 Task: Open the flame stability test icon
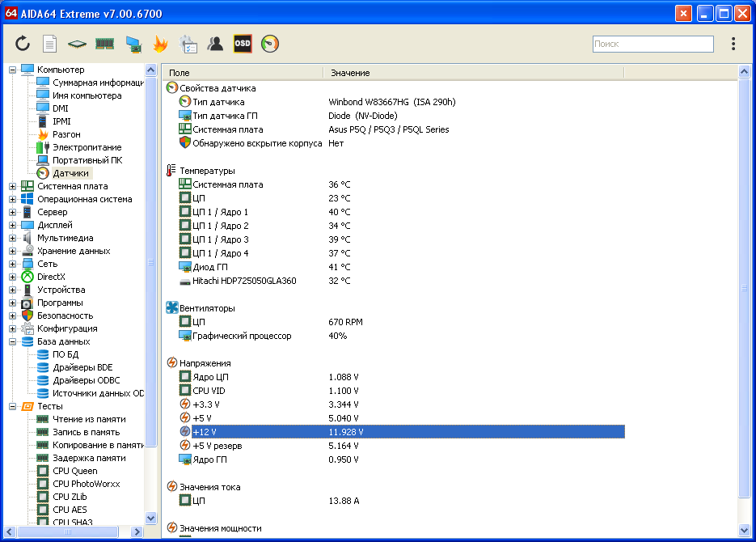(160, 44)
